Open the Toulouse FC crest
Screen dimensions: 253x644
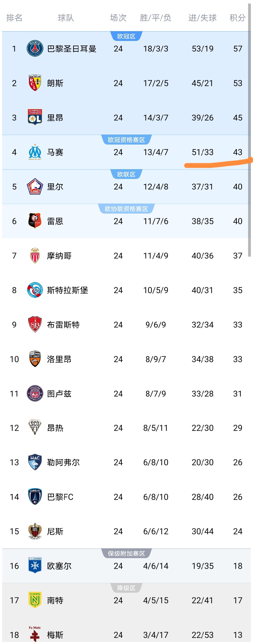tap(35, 393)
